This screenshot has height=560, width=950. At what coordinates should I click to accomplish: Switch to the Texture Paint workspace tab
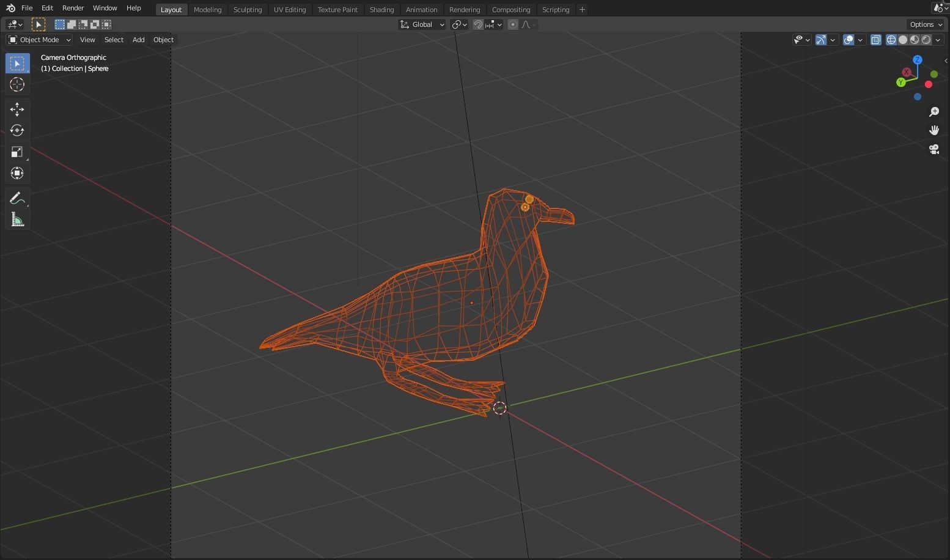(337, 10)
